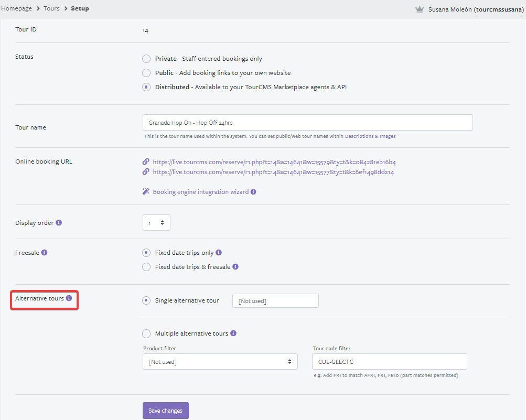Image resolution: width=526 pixels, height=420 pixels.
Task: Click the Tour code filter example hint text
Action: tap(386, 375)
